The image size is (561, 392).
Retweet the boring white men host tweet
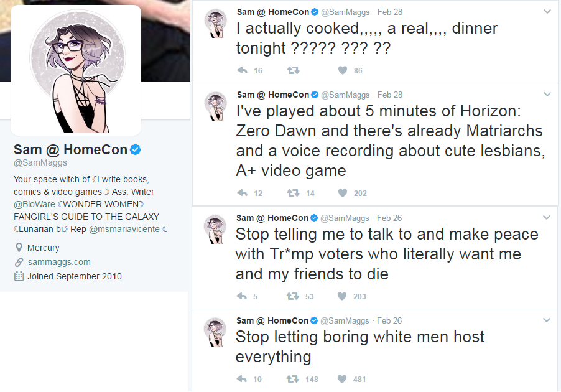(x=292, y=379)
